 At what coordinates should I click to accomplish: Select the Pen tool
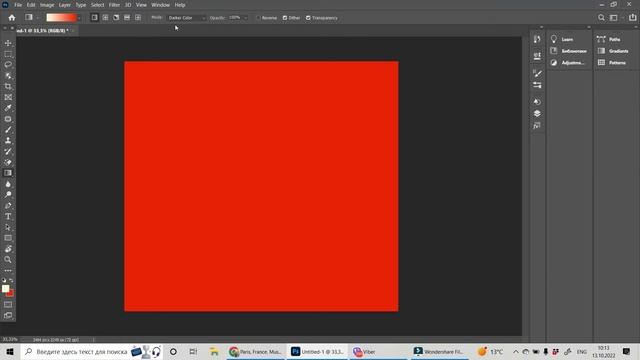[x=8, y=206]
